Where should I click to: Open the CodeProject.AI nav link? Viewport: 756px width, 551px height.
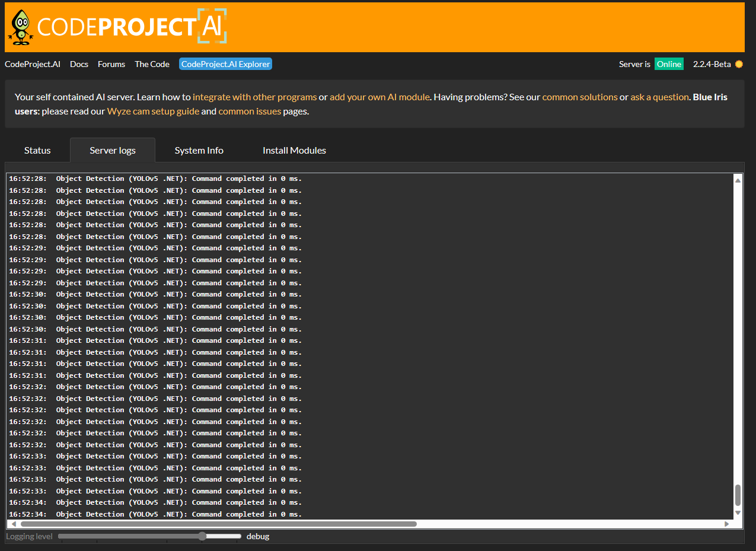33,64
